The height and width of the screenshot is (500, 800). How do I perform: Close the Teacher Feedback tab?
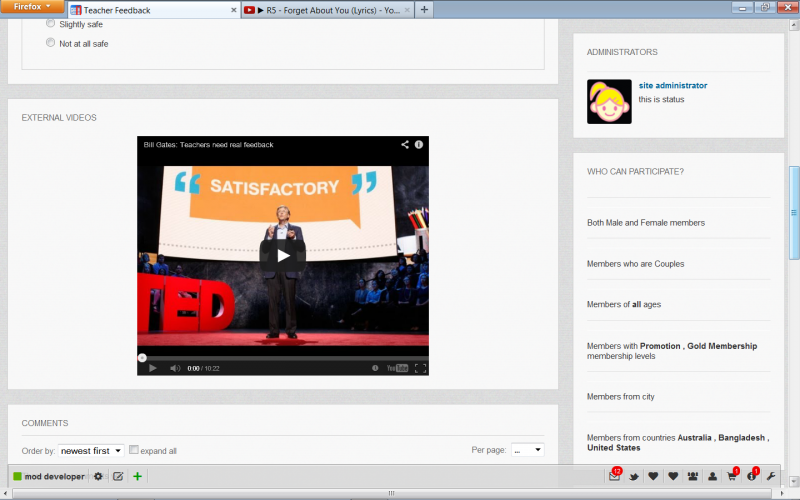coord(233,10)
